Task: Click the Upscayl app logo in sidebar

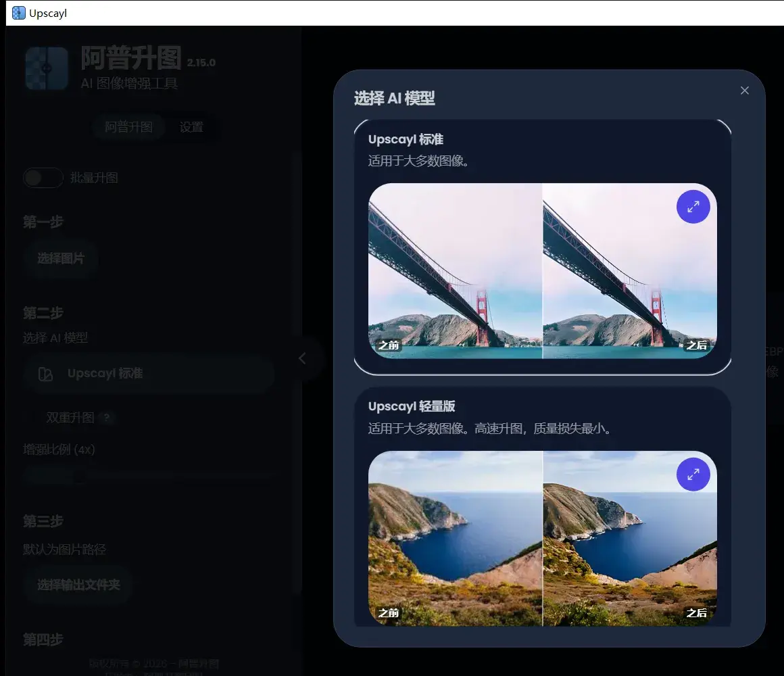Action: coord(47,68)
